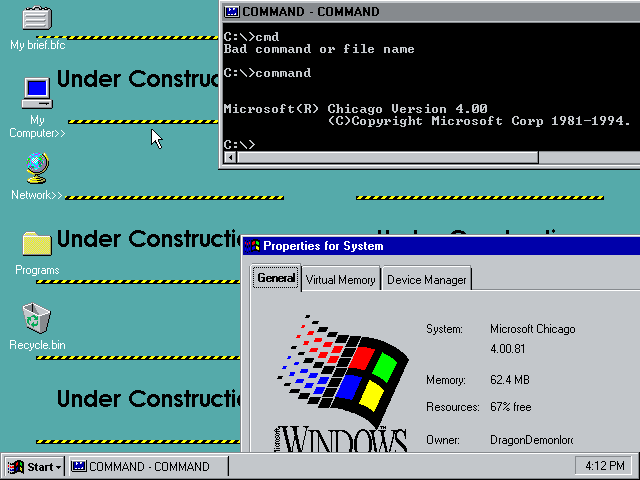This screenshot has width=640, height=480.
Task: Select the Recycle.bin desktop icon
Action: [37, 318]
